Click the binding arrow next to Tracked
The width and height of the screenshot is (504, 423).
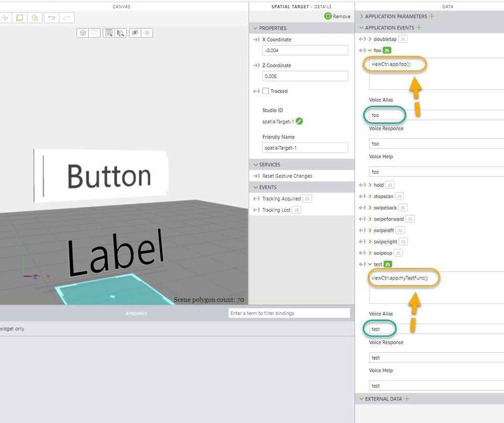[256, 91]
